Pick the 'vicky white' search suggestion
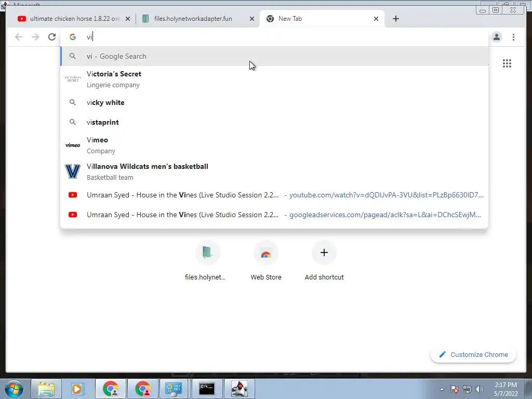 tap(274, 102)
